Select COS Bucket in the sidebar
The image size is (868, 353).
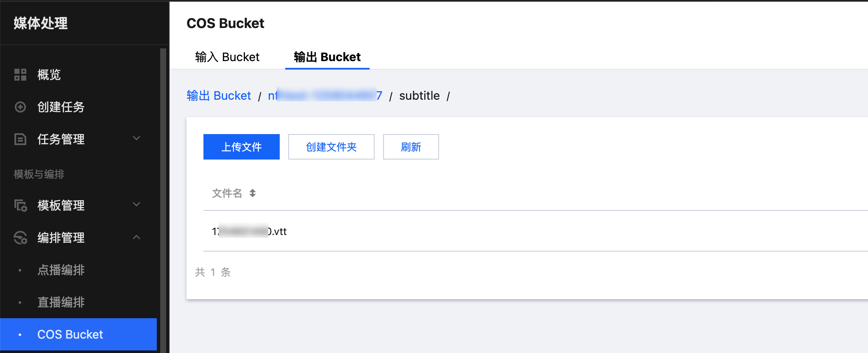70,334
